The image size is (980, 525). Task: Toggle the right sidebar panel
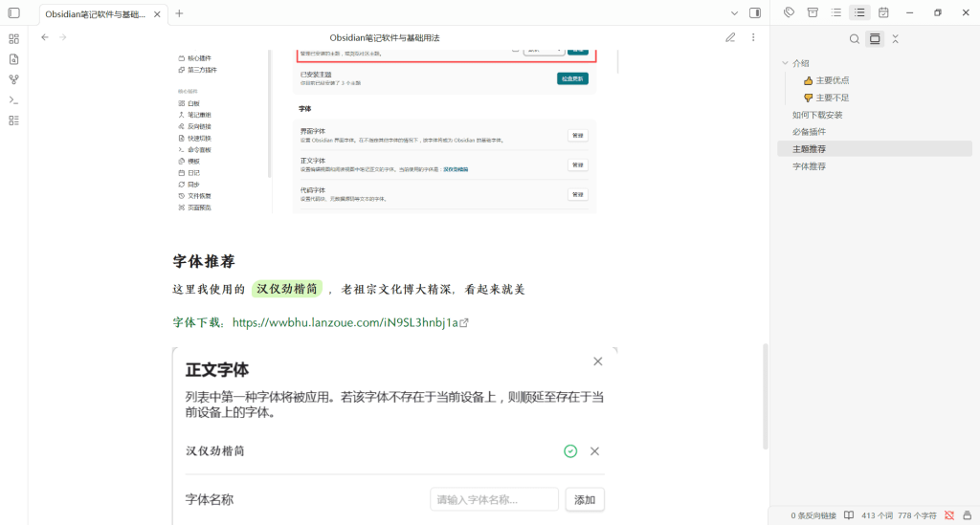pos(755,12)
